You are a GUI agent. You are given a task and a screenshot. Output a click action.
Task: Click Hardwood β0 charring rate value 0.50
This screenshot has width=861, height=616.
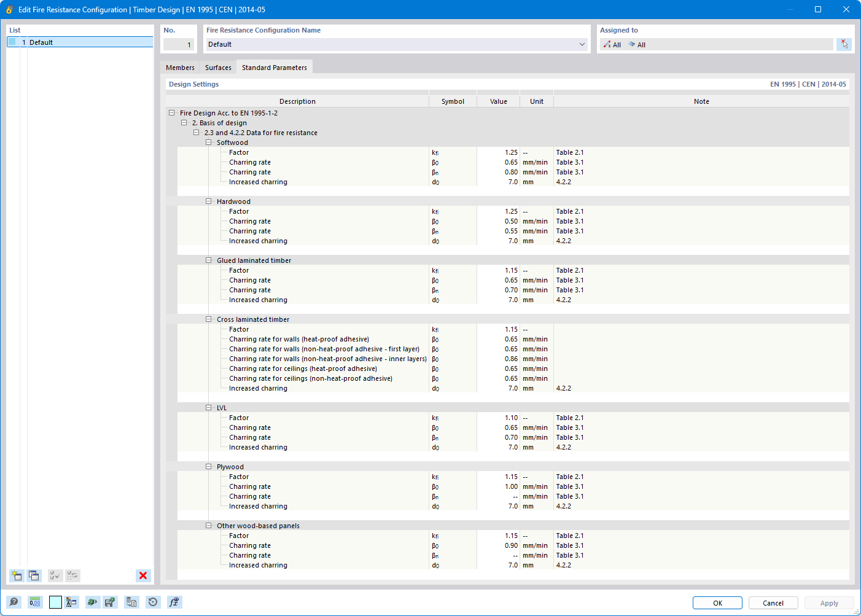[x=498, y=221]
